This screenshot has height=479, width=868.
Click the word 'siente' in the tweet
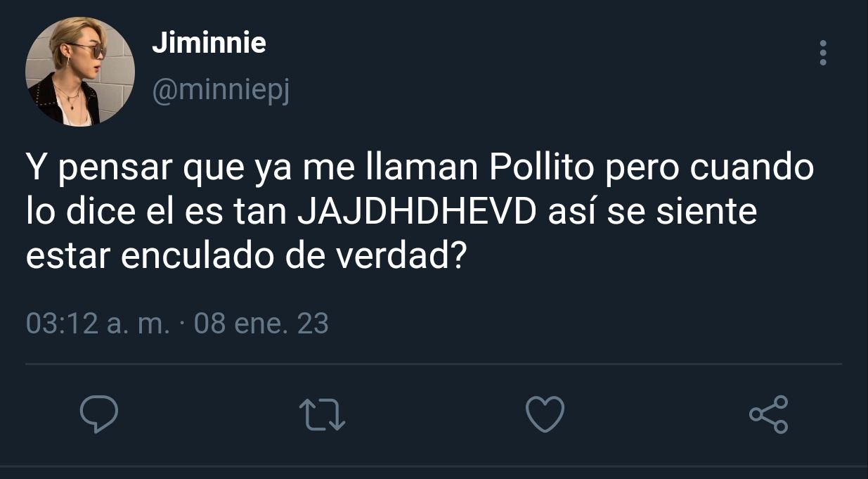click(x=706, y=212)
